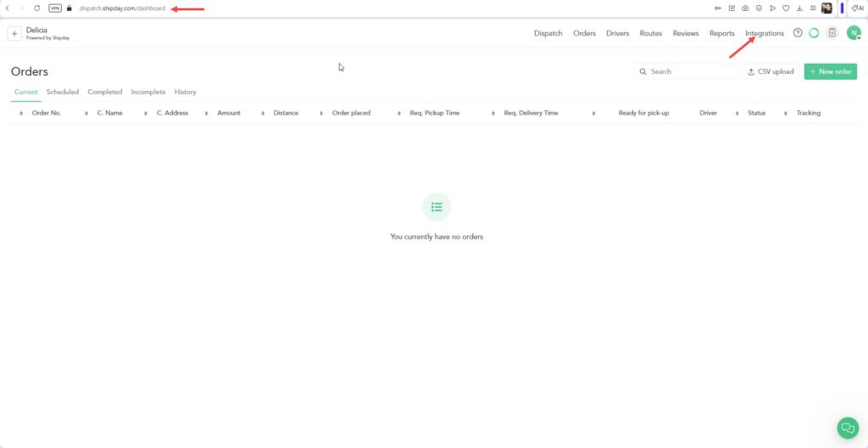Click the CSV upload button
Screen dimensions: 868x448
click(771, 72)
